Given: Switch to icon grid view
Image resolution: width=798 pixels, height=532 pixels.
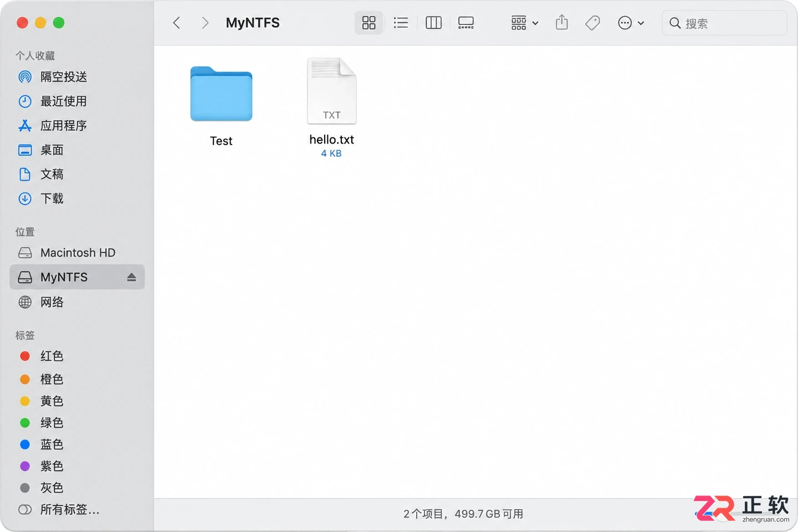Looking at the screenshot, I should pos(369,23).
